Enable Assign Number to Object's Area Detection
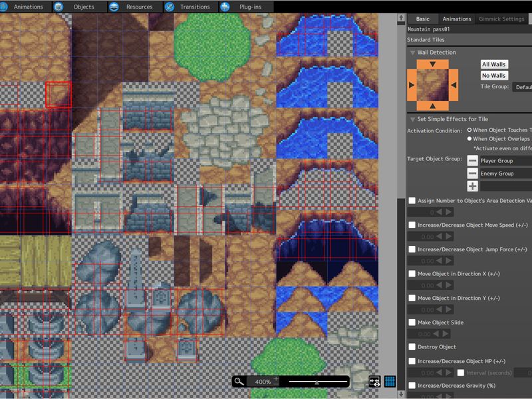The height and width of the screenshot is (399, 532). (412, 201)
